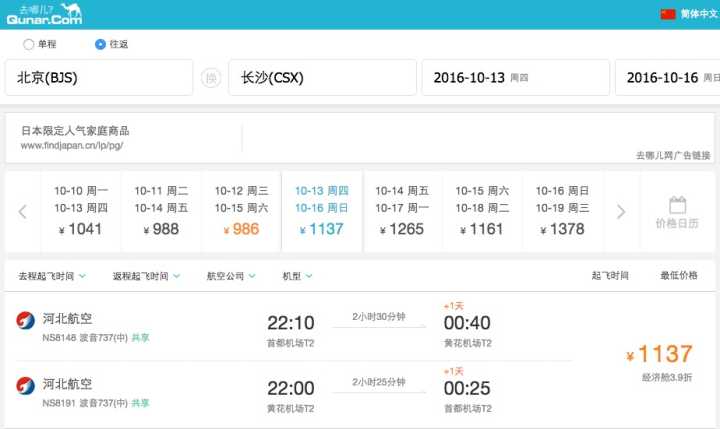This screenshot has width=720, height=429.
Task: Expand the 返程起飞时间 filter dropdown
Action: coord(146,276)
